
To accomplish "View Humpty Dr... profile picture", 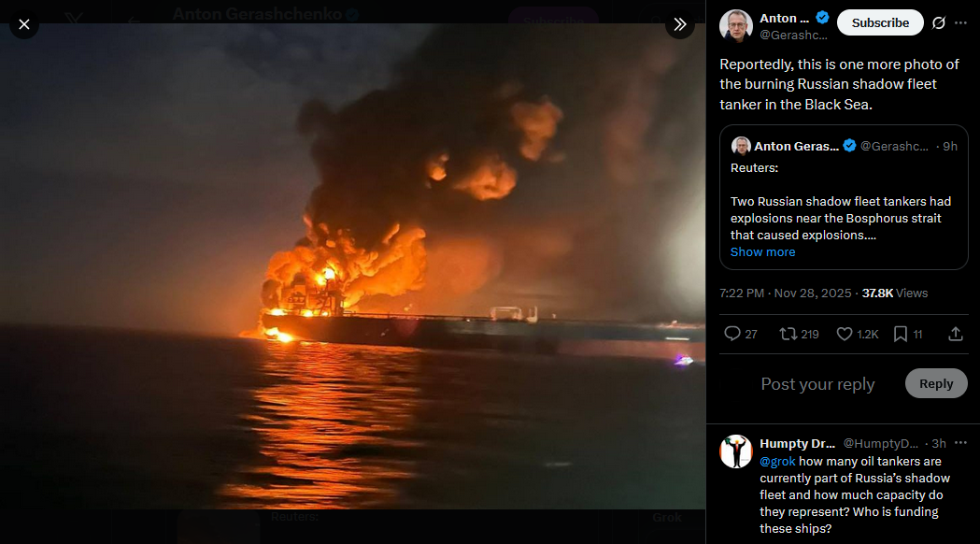I will point(735,451).
